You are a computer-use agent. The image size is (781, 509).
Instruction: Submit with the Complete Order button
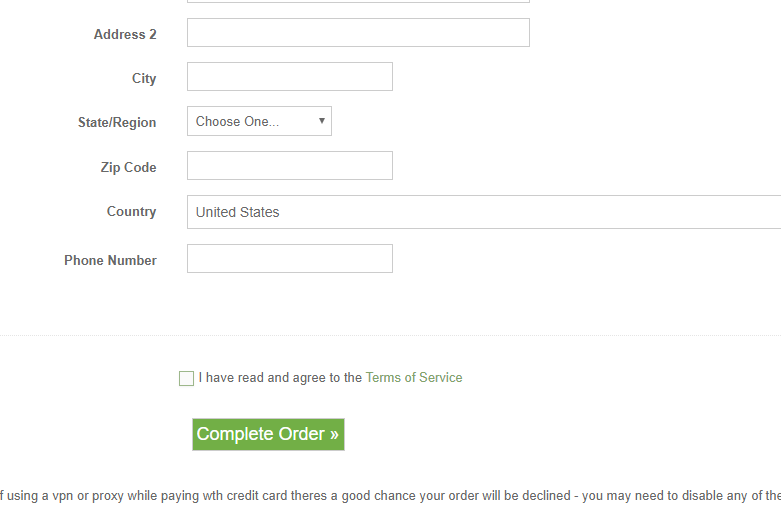268,434
